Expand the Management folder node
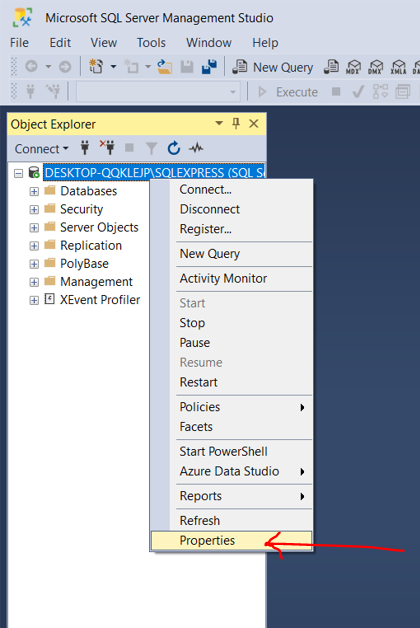420x628 pixels. [34, 282]
